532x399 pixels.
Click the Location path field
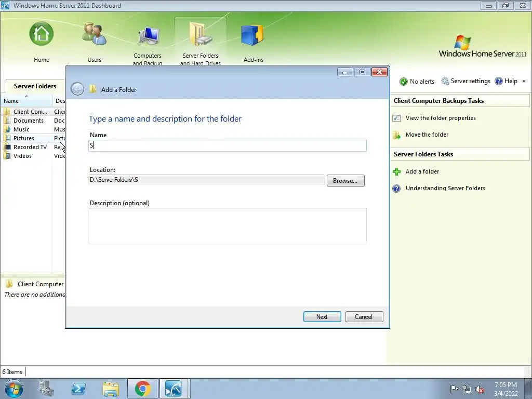coord(206,180)
